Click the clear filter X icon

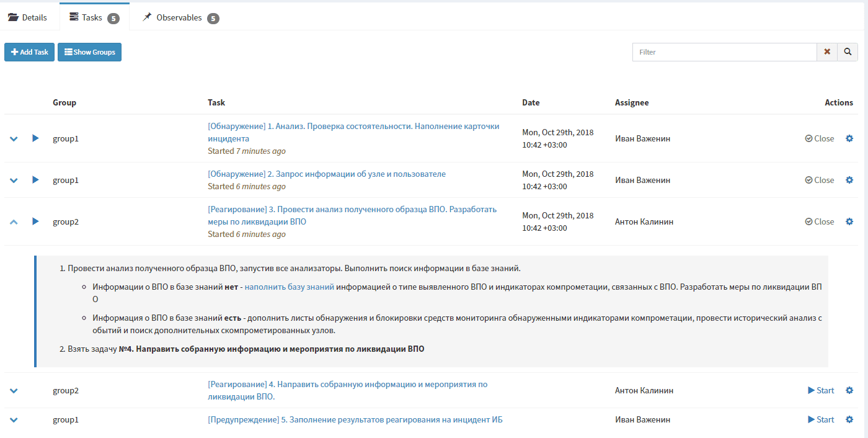click(827, 52)
